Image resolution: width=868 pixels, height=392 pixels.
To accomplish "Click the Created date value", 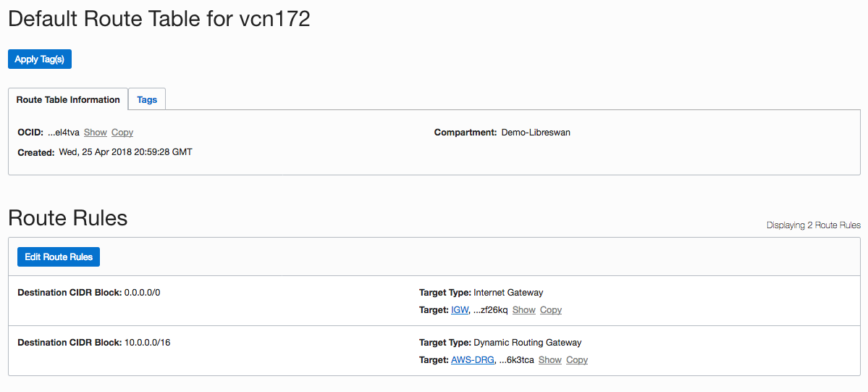I will 125,152.
